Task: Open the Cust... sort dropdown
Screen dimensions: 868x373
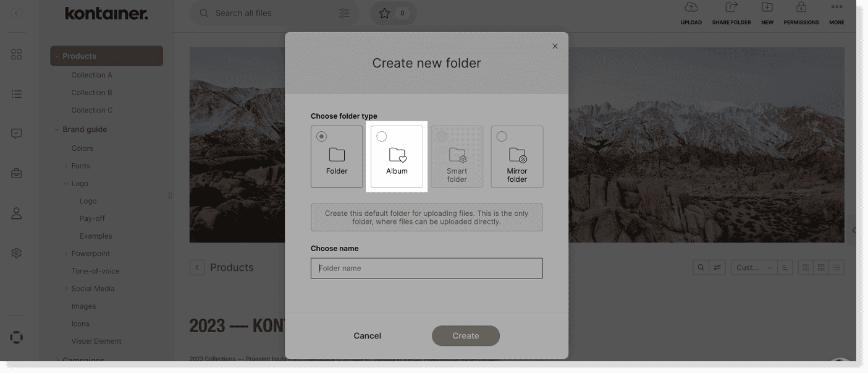Action: pos(754,267)
